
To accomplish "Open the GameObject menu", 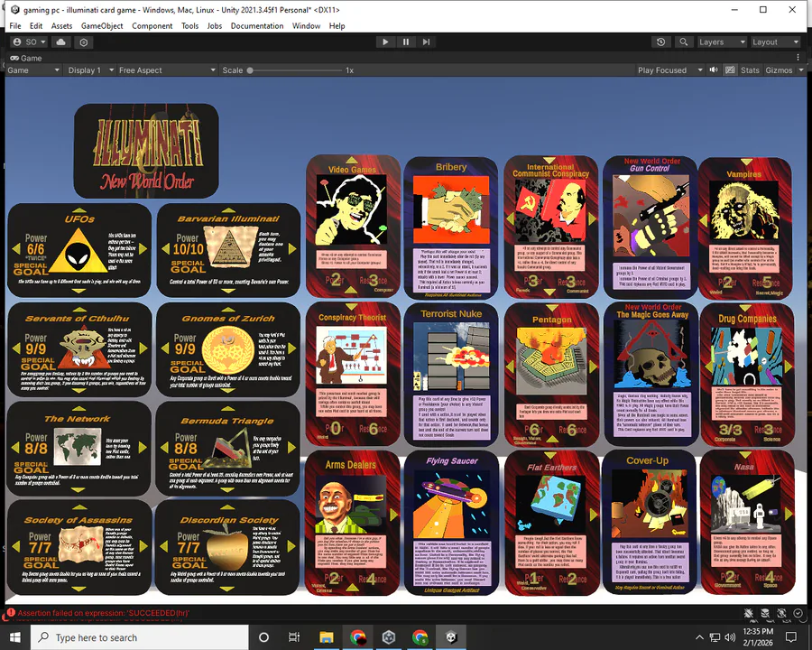I will pos(102,26).
